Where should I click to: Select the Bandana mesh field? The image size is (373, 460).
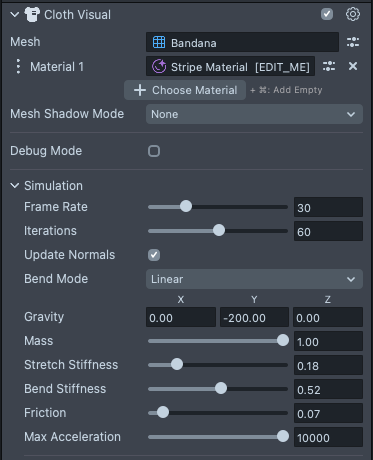(x=242, y=42)
